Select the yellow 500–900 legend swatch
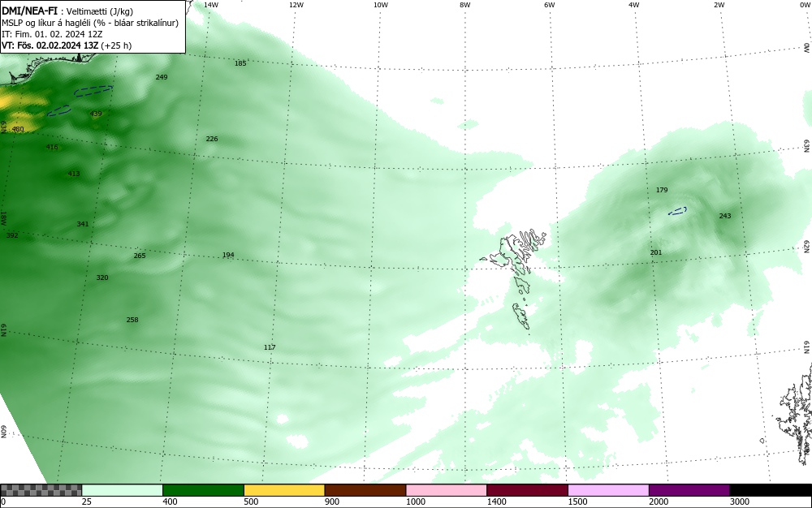812x508 pixels. point(284,490)
